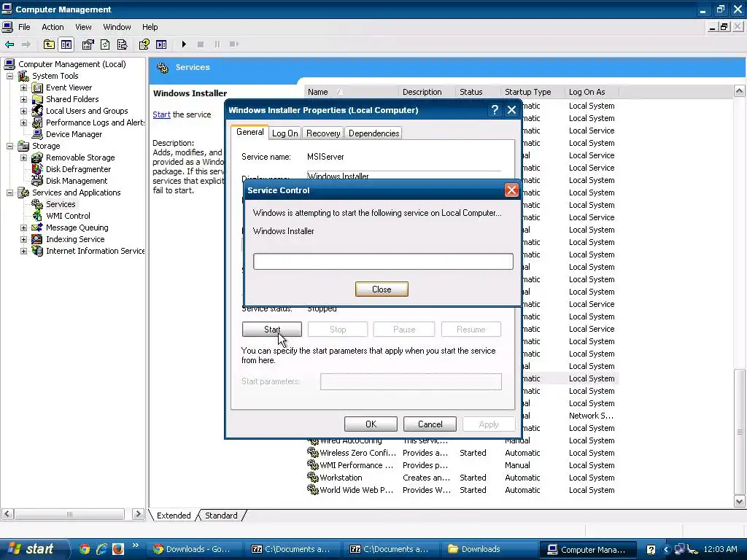Select the Services node in the tree
This screenshot has width=747, height=560.
tap(61, 204)
